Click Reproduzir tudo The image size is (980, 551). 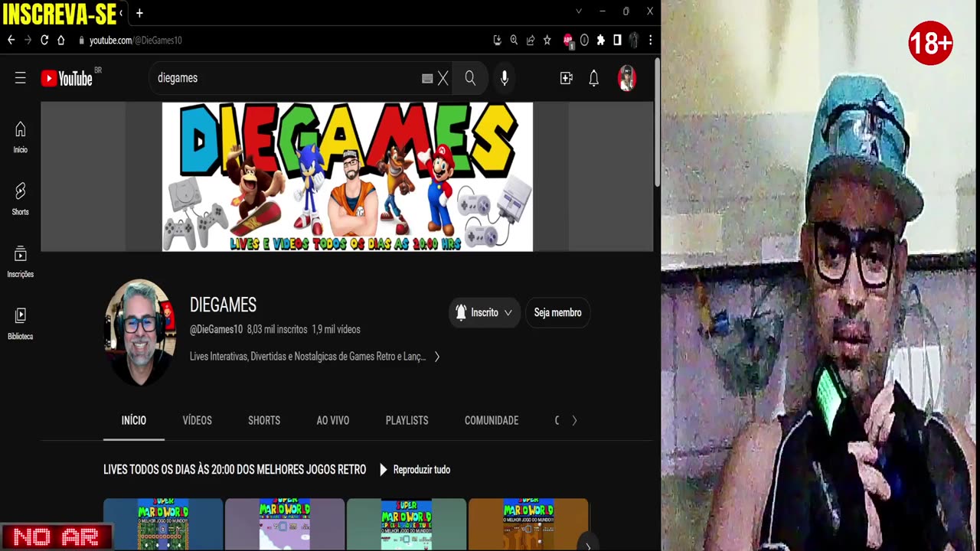point(415,470)
